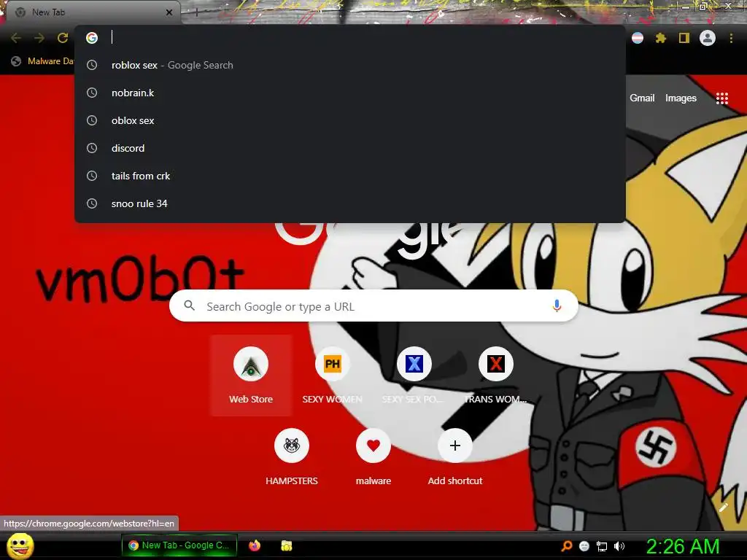Open the Google apps grid
Screen dimensions: 747x560
(x=722, y=98)
